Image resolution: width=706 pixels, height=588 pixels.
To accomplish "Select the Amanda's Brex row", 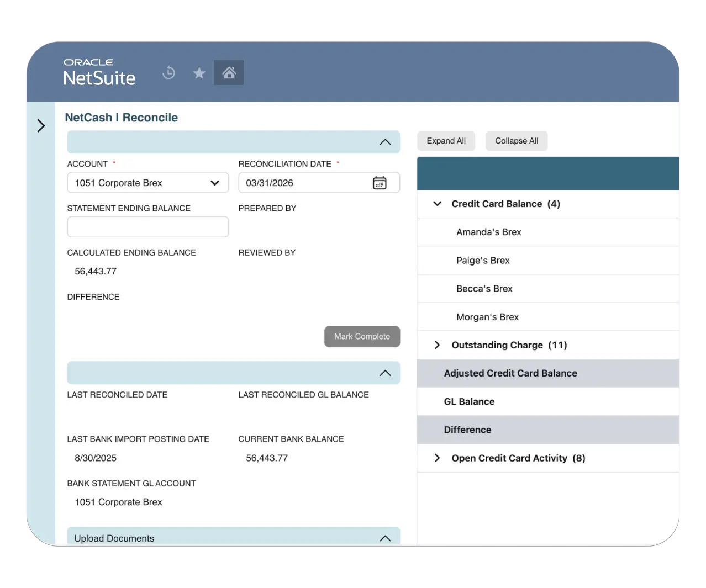I will (x=548, y=232).
